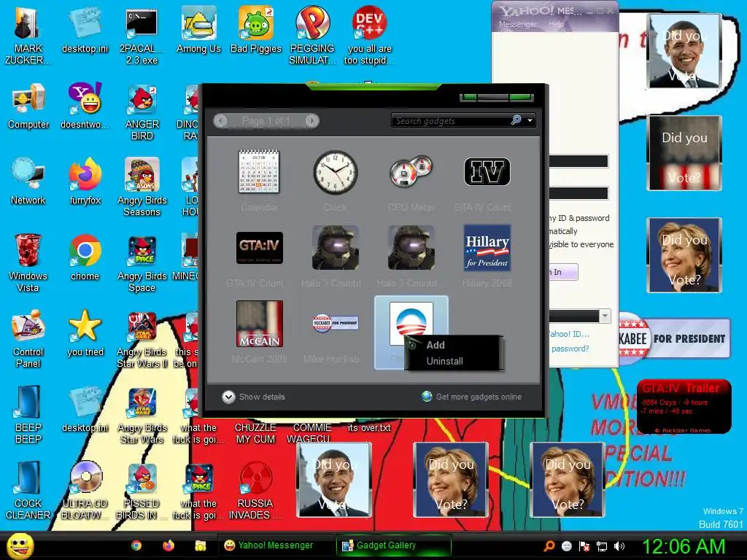Select the chome Chrome desktop icon

(85, 257)
